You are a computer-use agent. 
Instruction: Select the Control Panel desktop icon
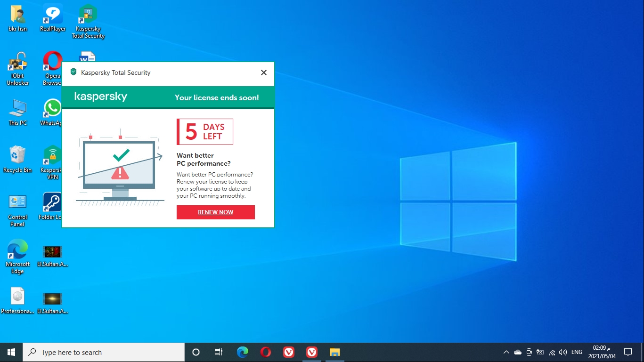[x=18, y=210]
